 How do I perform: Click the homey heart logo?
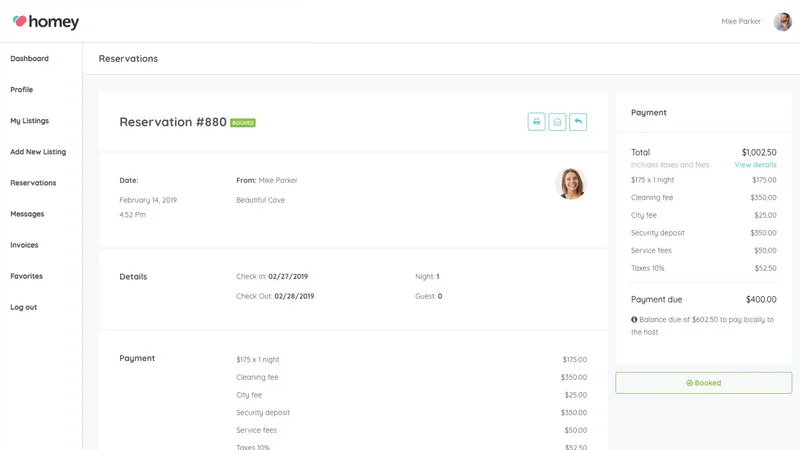click(19, 21)
